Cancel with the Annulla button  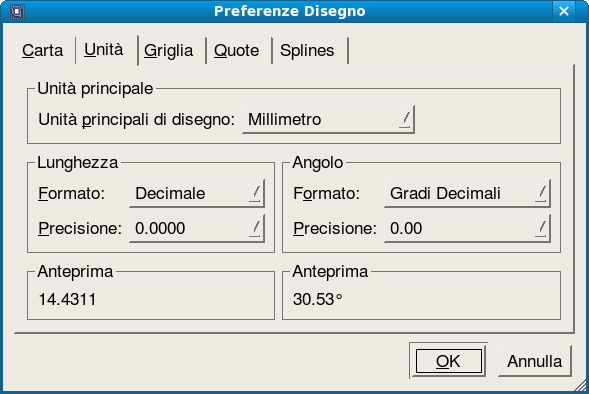tap(535, 361)
